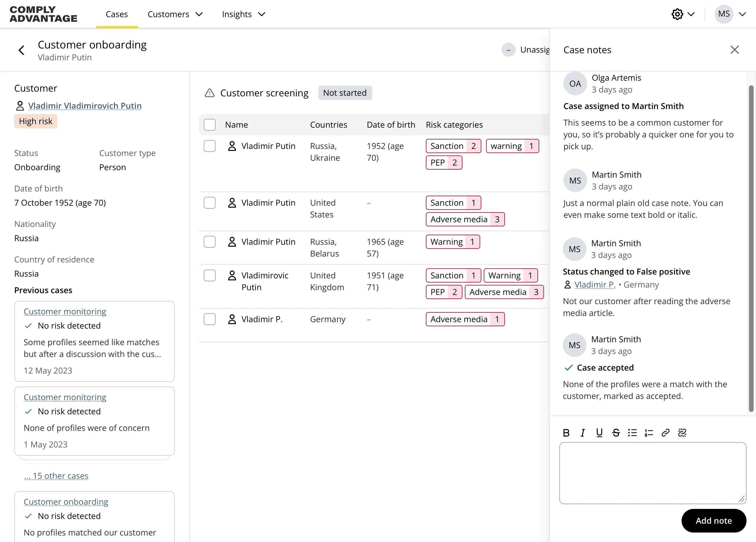Switch to the Cases tab
This screenshot has height=542, width=756.
(x=117, y=14)
